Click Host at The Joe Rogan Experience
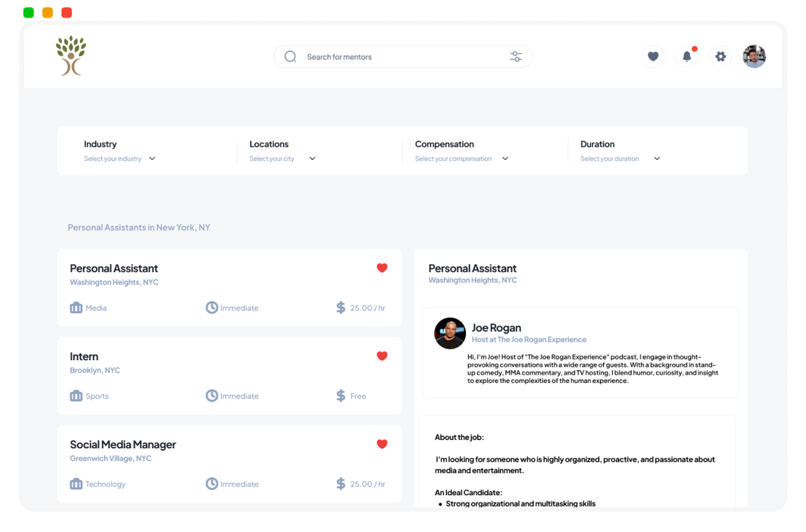 (x=529, y=340)
